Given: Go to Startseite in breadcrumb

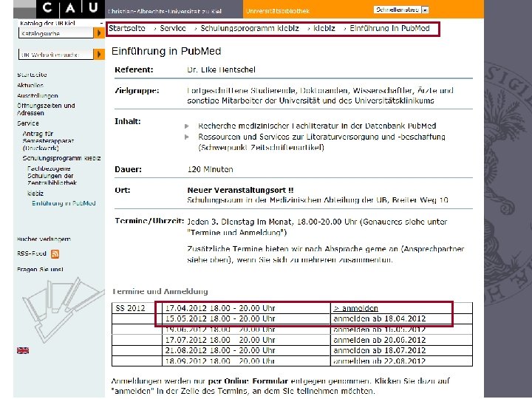Looking at the screenshot, I should click(x=127, y=28).
